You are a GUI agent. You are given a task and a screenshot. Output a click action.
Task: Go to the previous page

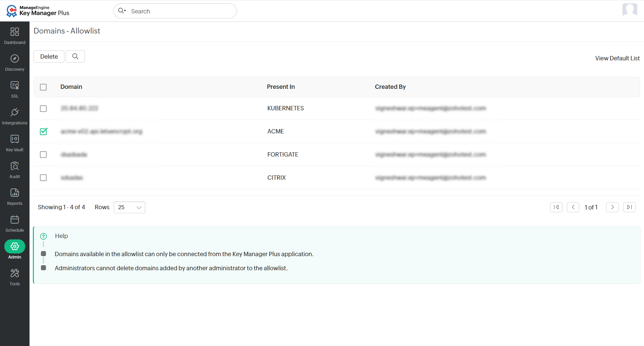(573, 207)
